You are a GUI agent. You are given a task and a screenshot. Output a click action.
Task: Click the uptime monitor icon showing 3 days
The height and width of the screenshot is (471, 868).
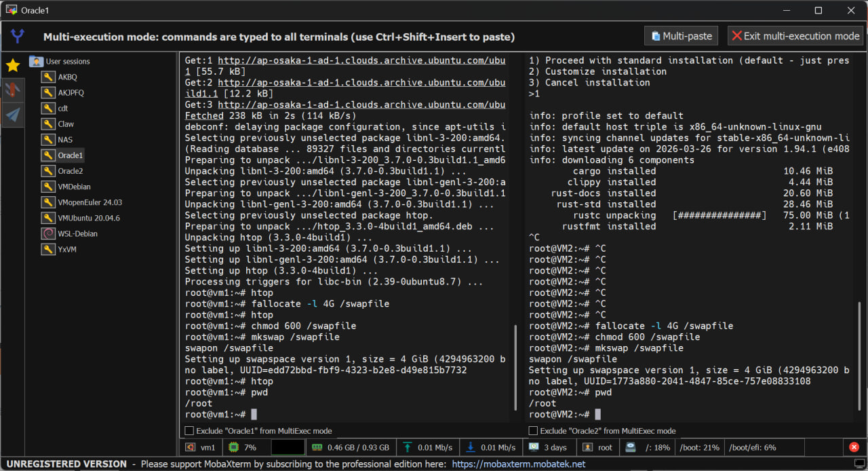tap(534, 447)
